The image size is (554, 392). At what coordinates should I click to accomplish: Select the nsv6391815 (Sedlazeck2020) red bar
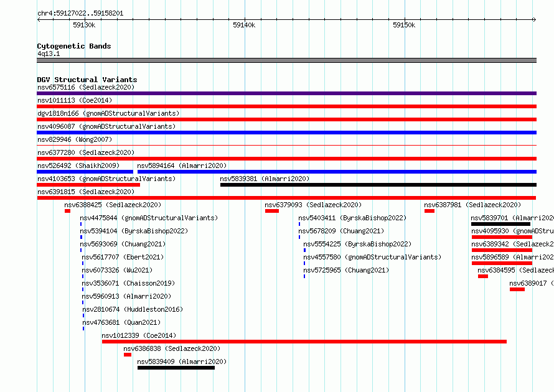click(286, 198)
